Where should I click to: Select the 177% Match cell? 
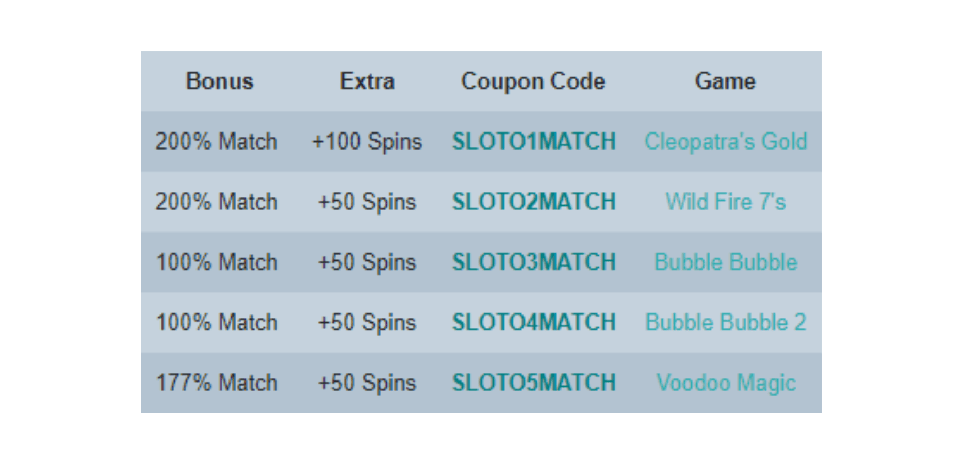[217, 383]
